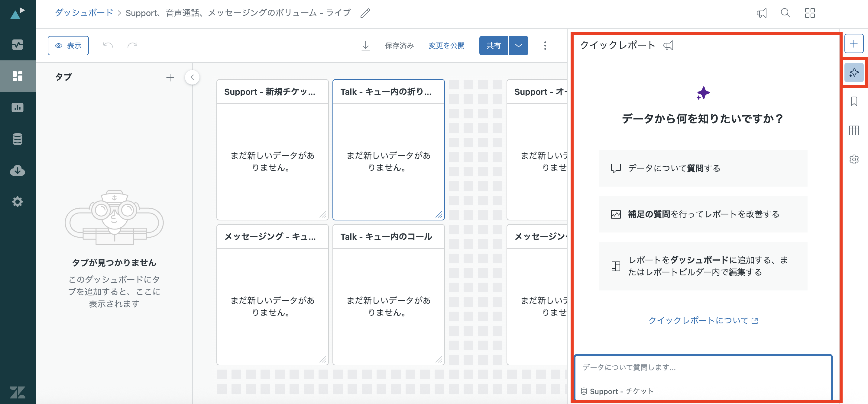Click the 共有 share button
Screen dimensions: 868x404
point(494,46)
